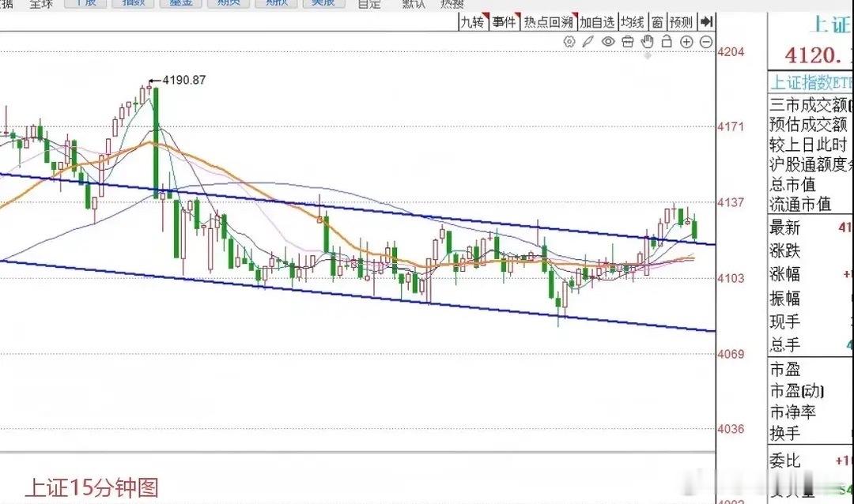Screen dimensions: 854x504
Task: Click the tall green candle at 4190.87 peak
Action: (x=157, y=143)
